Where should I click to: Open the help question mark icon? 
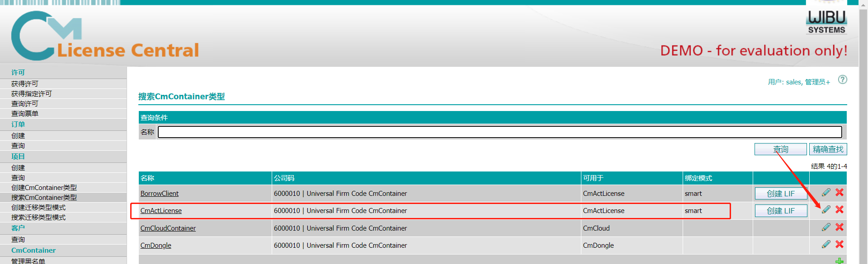pyautogui.click(x=842, y=80)
